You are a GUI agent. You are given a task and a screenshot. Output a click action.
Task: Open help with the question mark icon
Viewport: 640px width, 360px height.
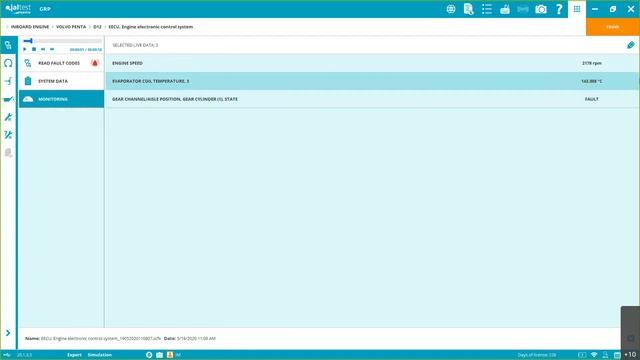pyautogui.click(x=559, y=9)
